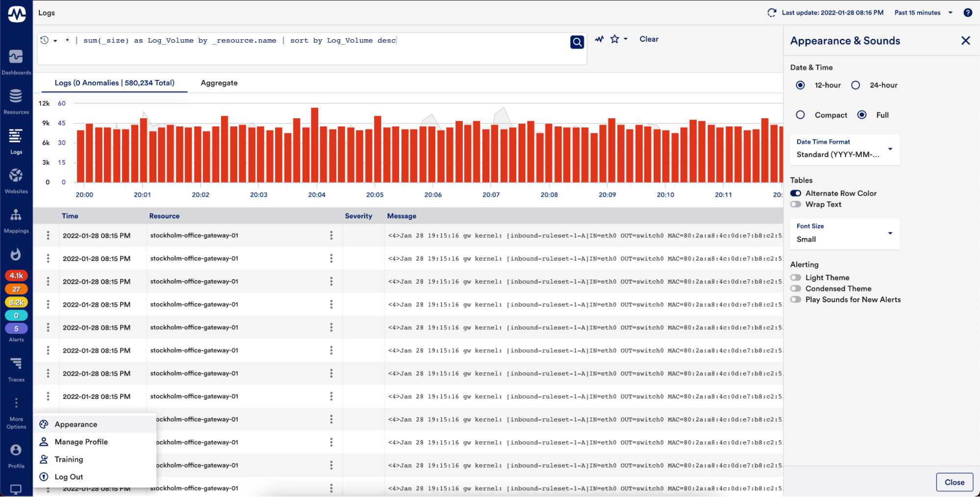The height and width of the screenshot is (497, 980).
Task: Open the Date Time Format dropdown
Action: tap(845, 149)
